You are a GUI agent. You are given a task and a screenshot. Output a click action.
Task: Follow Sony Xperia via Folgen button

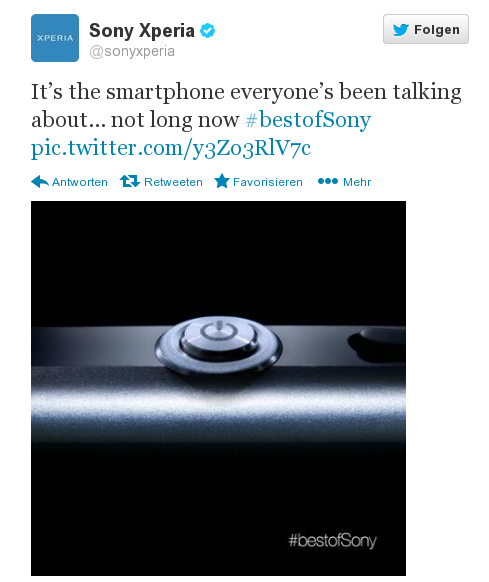coord(426,29)
